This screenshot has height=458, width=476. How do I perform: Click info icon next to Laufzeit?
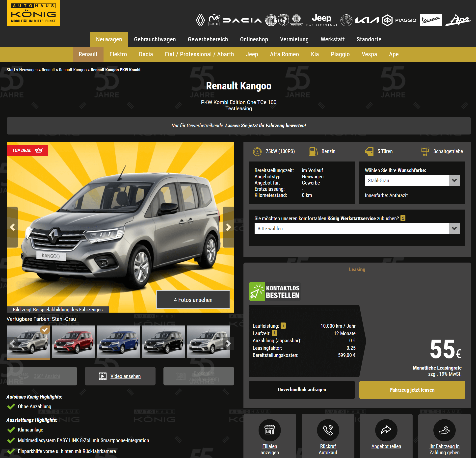(274, 333)
